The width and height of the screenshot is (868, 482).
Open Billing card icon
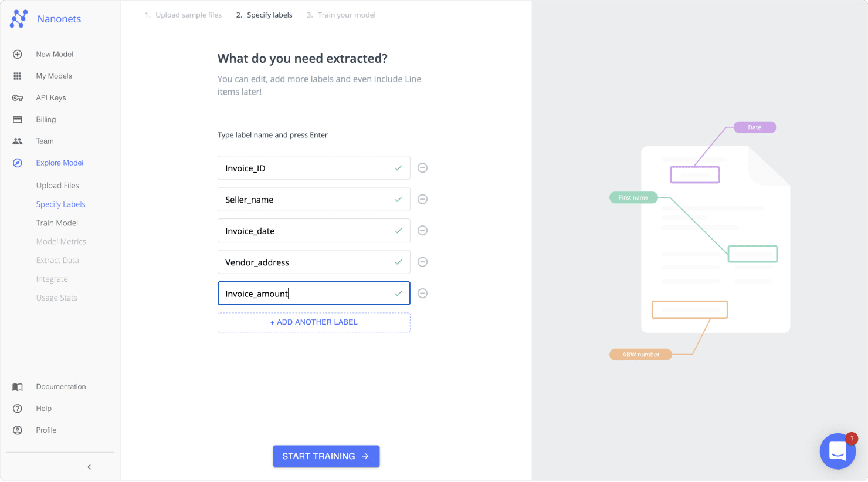click(x=18, y=119)
